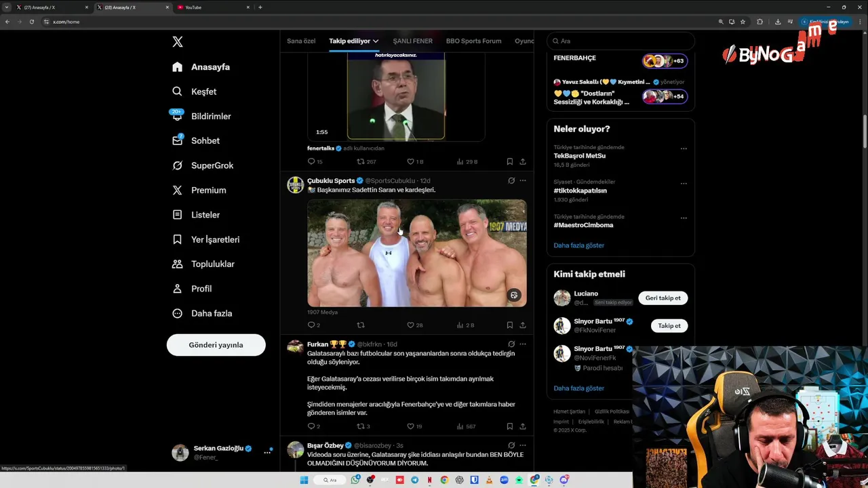The width and height of the screenshot is (868, 488).
Task: Open Windows Start menu
Action: (304, 480)
